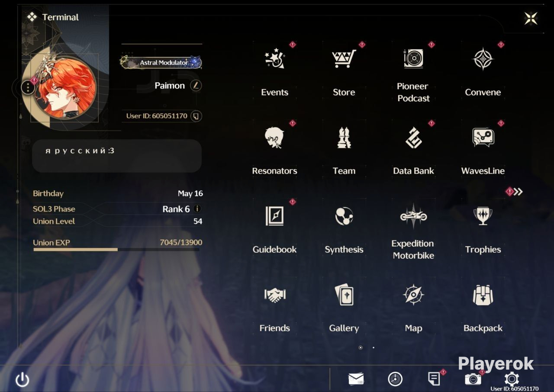This screenshot has width=554, height=392.
Task: Click the Rank 6 text
Action: pyautogui.click(x=176, y=209)
